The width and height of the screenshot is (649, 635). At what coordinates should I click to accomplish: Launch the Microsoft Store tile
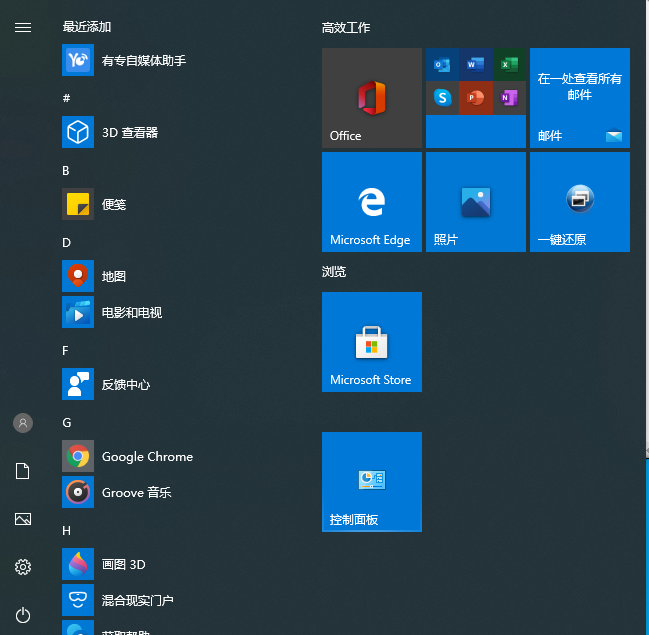[x=371, y=342]
